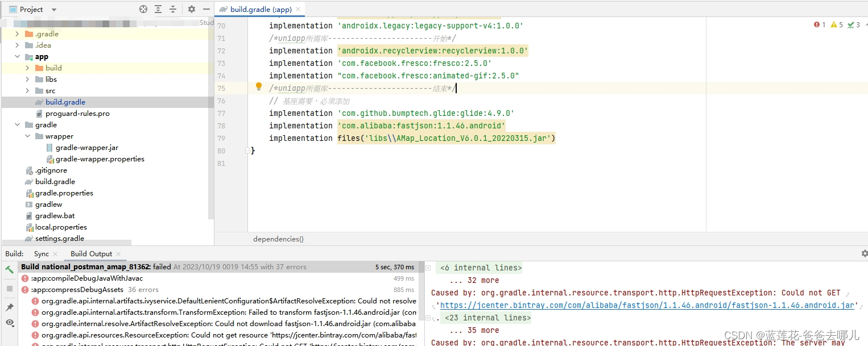Viewport: 868px width, 346px height.
Task: Expand '<6 internal lines>' in the stack trace
Action: [480, 268]
